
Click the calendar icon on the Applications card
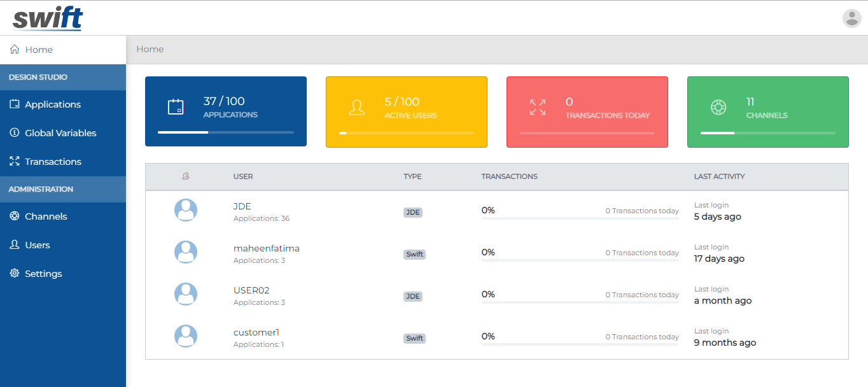click(177, 107)
